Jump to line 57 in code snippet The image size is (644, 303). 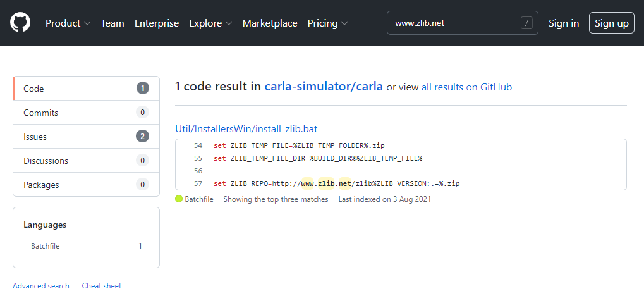198,184
